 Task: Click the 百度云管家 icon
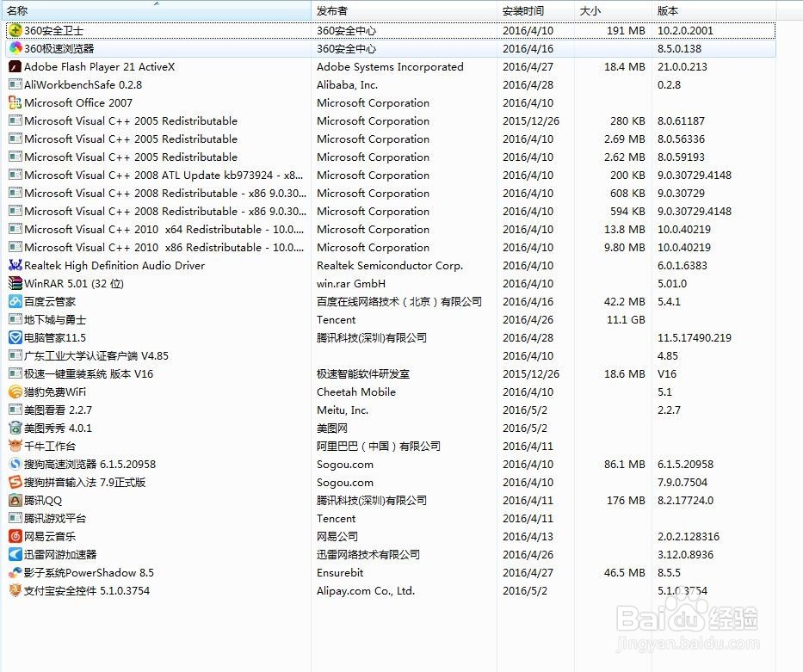point(15,301)
